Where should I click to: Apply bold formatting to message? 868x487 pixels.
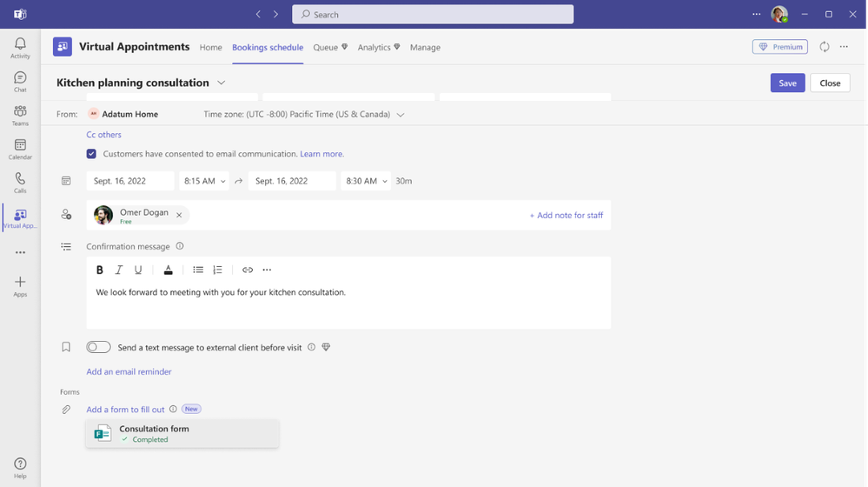click(100, 270)
